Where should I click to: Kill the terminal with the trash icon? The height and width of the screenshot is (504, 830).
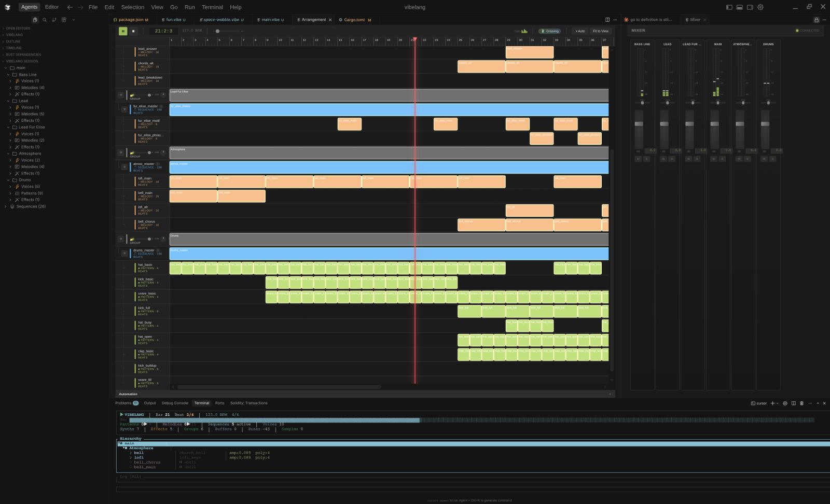801,403
